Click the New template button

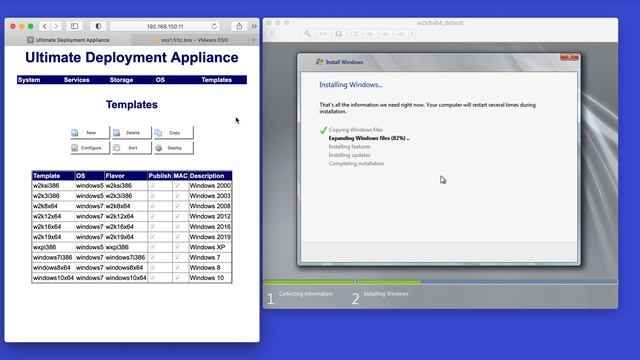(90, 133)
